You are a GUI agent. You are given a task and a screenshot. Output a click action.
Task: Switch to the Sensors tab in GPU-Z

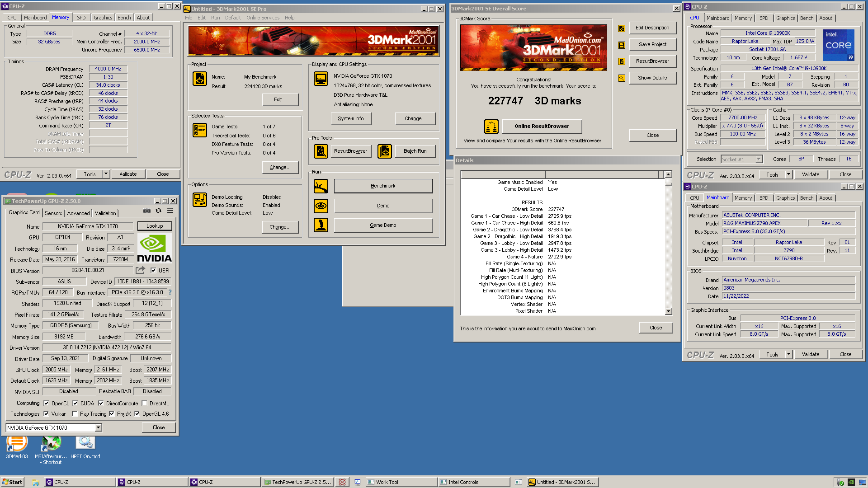pyautogui.click(x=53, y=213)
